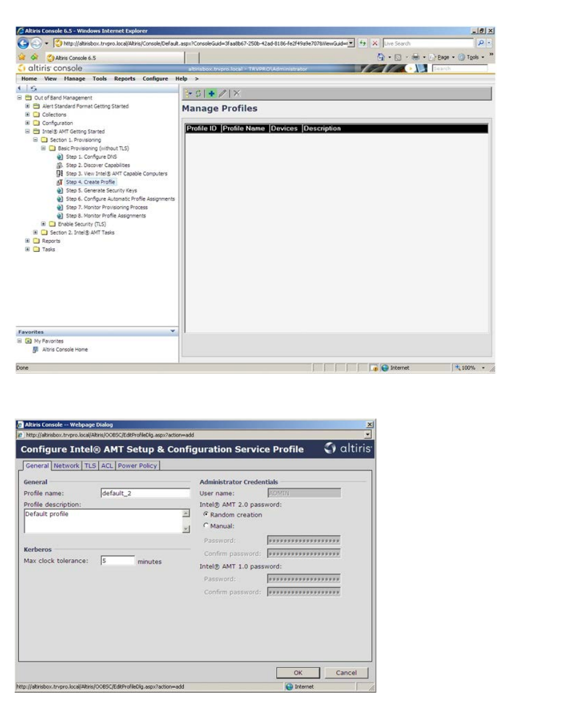Click inside the Profile name field
The height and width of the screenshot is (728, 562).
point(146,493)
